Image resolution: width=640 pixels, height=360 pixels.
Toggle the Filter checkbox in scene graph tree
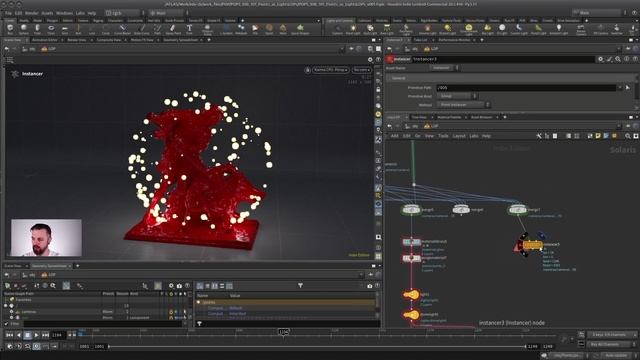(x=6, y=324)
